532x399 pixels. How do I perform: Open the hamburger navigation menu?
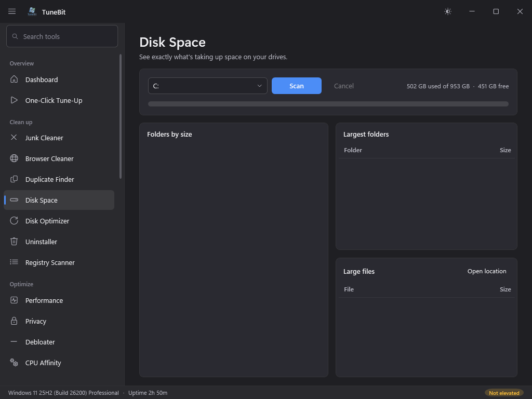12,11
